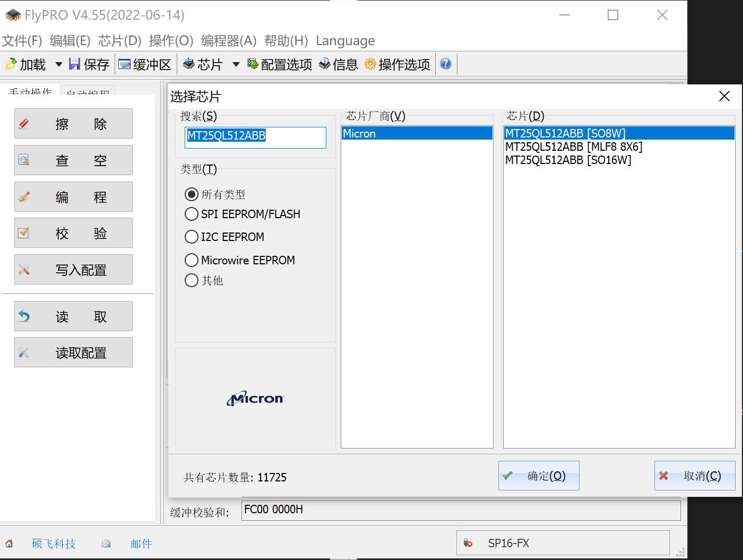Screen dimensions: 743x560
Task: Click the Micron logo image
Action: point(255,399)
